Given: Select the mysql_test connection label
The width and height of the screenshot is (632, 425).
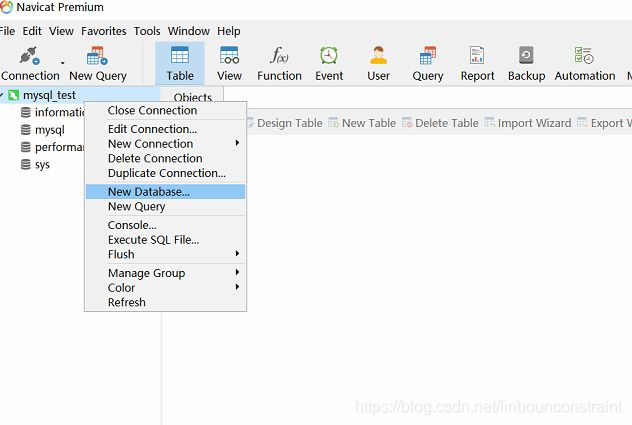Looking at the screenshot, I should coord(49,95).
